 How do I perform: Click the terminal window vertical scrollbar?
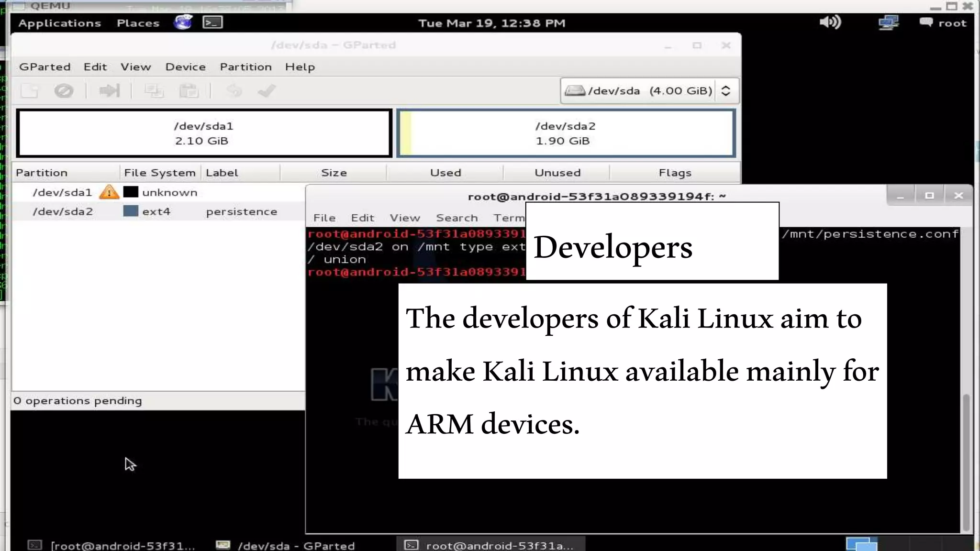pos(966,462)
